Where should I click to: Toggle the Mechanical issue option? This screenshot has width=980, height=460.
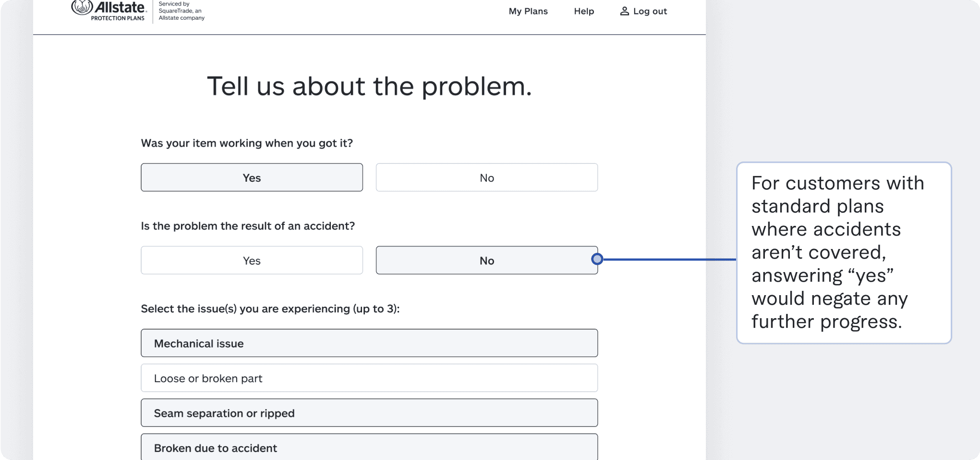coord(369,343)
